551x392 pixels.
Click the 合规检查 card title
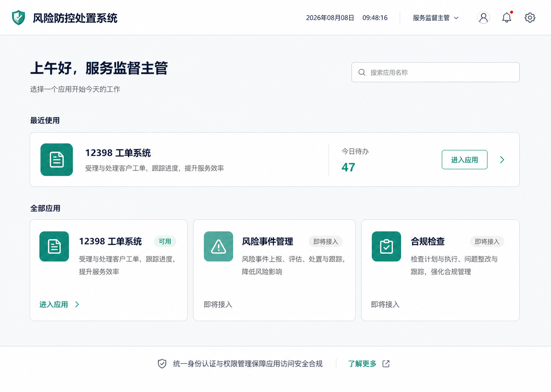coord(428,242)
